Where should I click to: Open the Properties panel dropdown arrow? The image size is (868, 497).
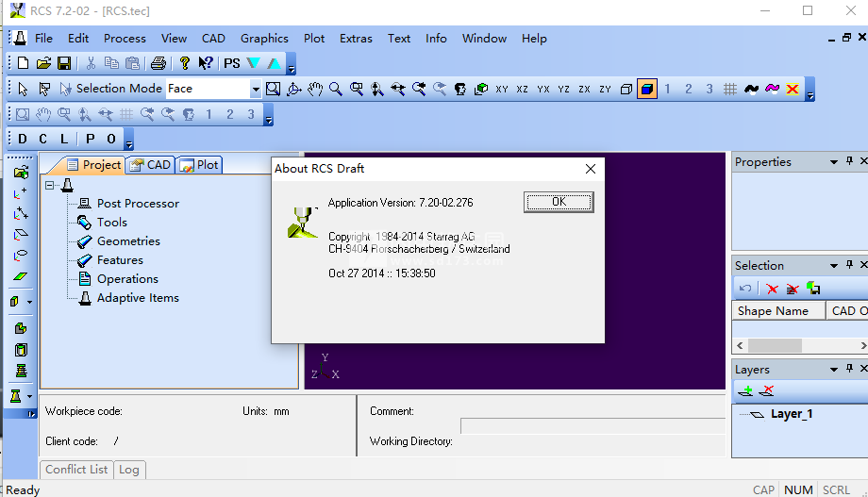[x=834, y=162]
